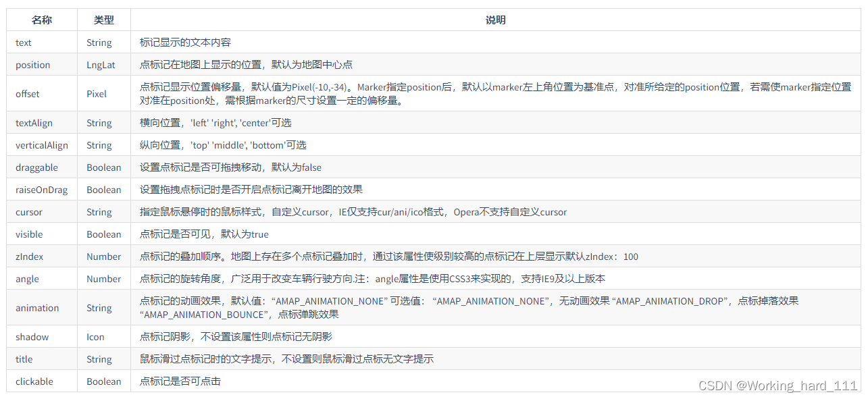Click the "raiseOnDrag" property row
Image resolution: width=868 pixels, height=399 pixels.
(40, 189)
